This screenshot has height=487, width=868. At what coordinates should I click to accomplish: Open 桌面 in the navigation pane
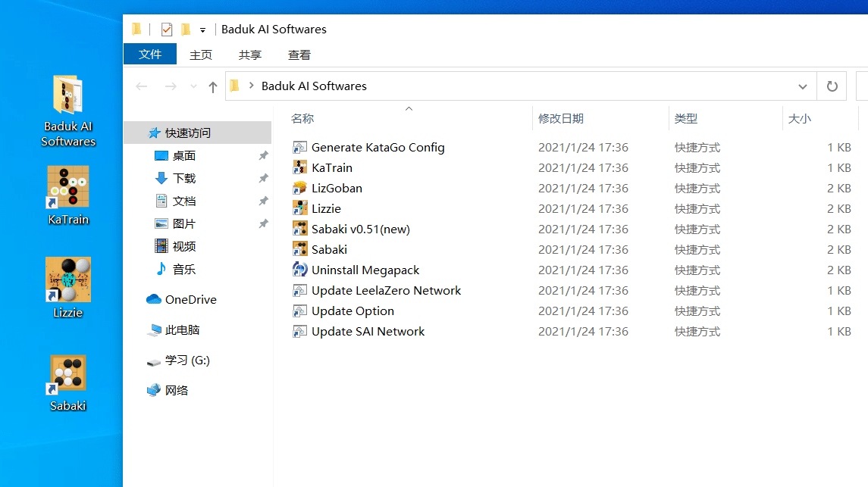click(x=183, y=156)
